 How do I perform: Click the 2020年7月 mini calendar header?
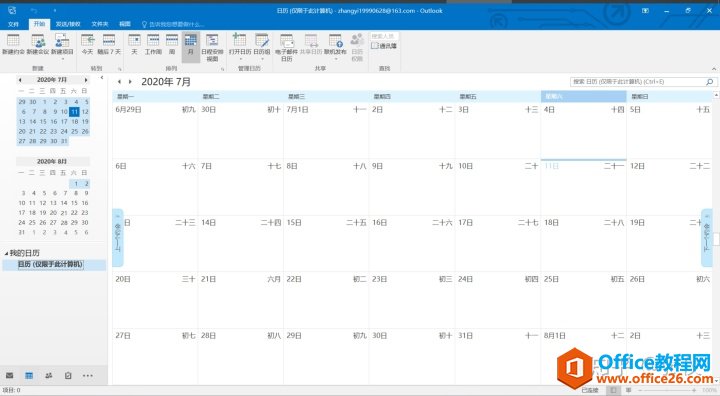click(52, 80)
